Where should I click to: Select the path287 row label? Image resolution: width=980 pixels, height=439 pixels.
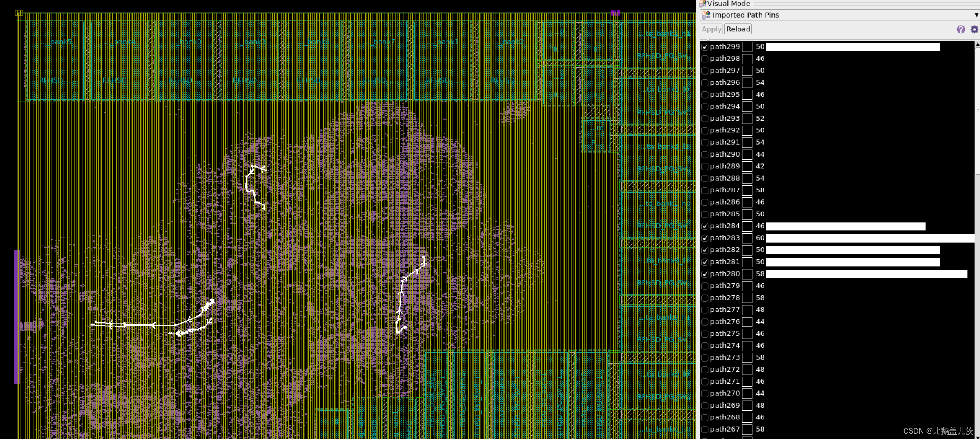pos(725,190)
